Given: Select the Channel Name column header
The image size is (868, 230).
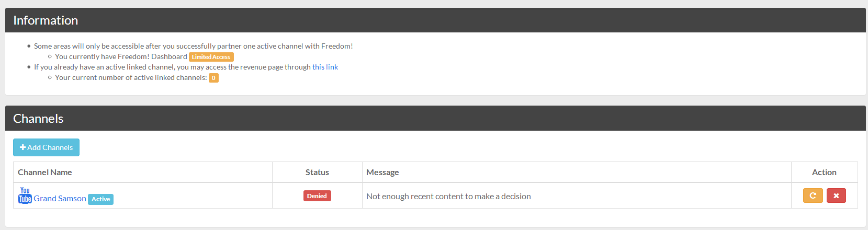Looking at the screenshot, I should tap(45, 172).
